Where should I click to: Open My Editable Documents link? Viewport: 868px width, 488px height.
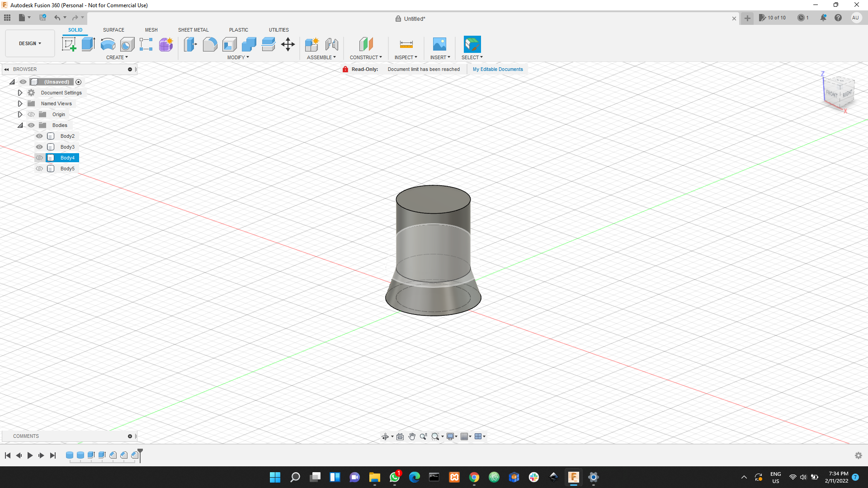pyautogui.click(x=497, y=69)
